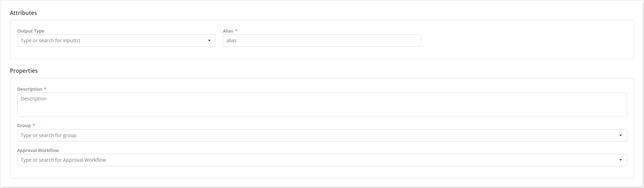
Task: Focus the Alias text input
Action: pos(321,41)
